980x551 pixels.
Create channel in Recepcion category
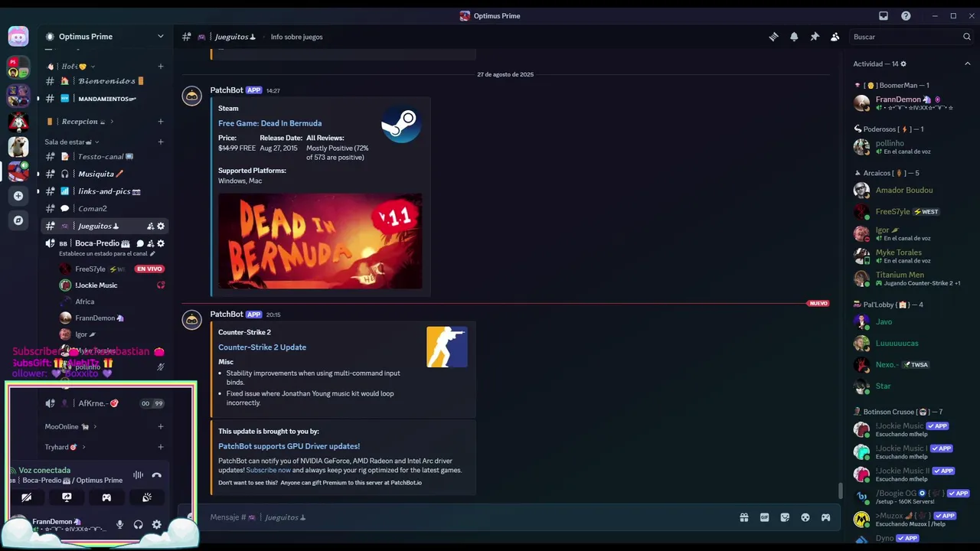(x=160, y=122)
